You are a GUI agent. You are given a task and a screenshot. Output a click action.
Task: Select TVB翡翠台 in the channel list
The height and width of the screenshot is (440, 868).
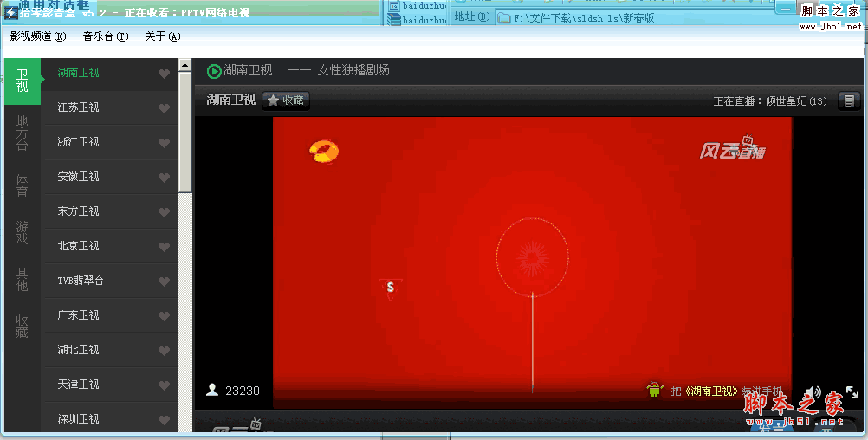coord(110,281)
